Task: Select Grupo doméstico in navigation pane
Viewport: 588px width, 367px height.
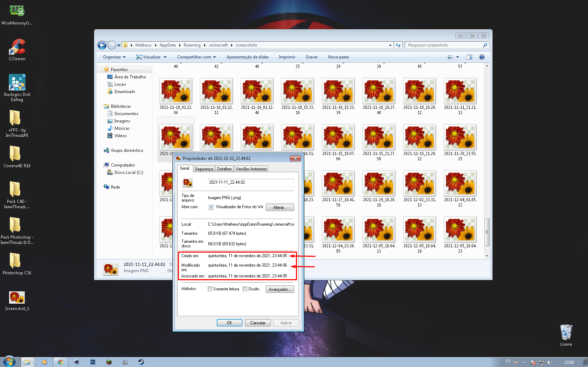Action: click(x=123, y=150)
